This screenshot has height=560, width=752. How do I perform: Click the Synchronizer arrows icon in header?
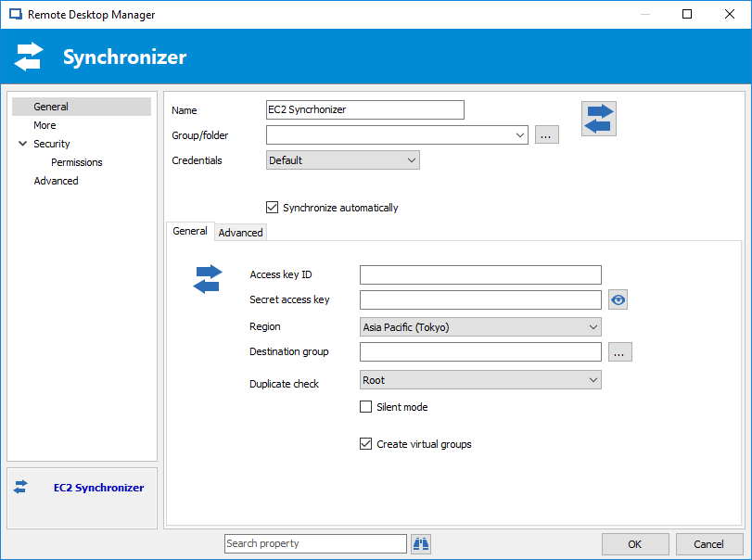(x=29, y=57)
